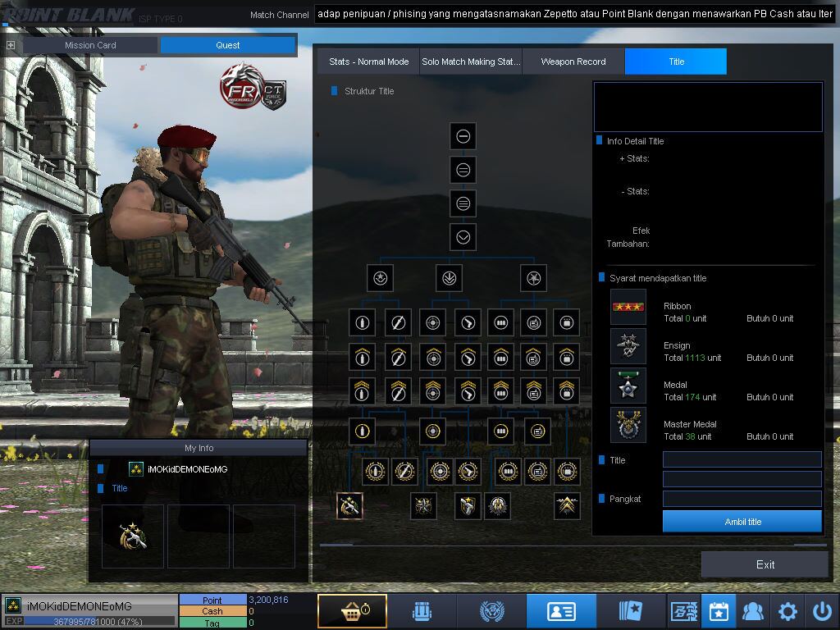
Task: Open the shop basket icon
Action: point(352,610)
